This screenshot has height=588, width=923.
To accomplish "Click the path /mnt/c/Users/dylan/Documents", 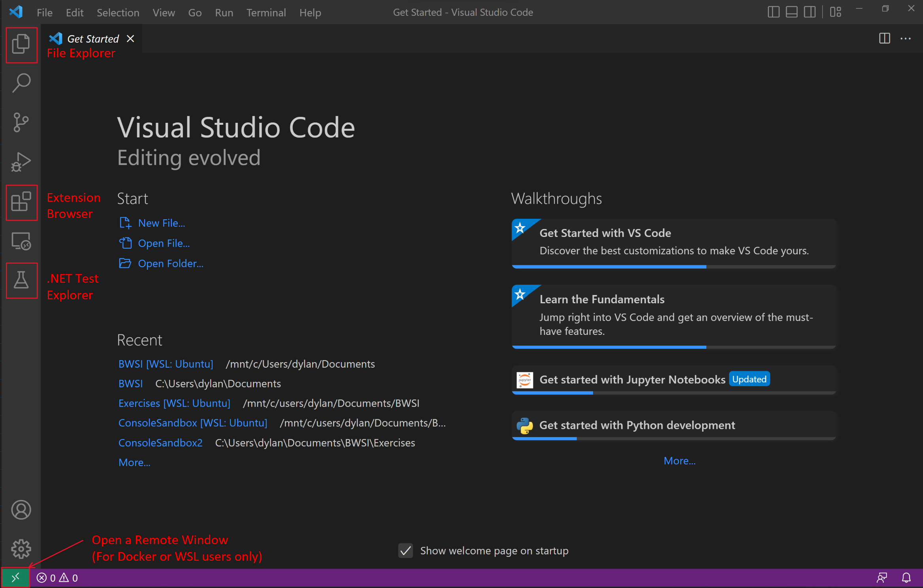I will pyautogui.click(x=300, y=364).
